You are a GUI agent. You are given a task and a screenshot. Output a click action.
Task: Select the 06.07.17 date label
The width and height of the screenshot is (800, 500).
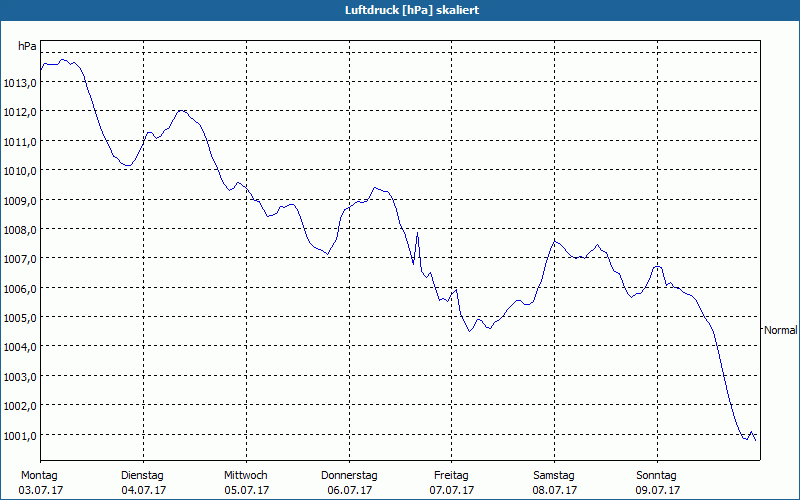coord(349,490)
